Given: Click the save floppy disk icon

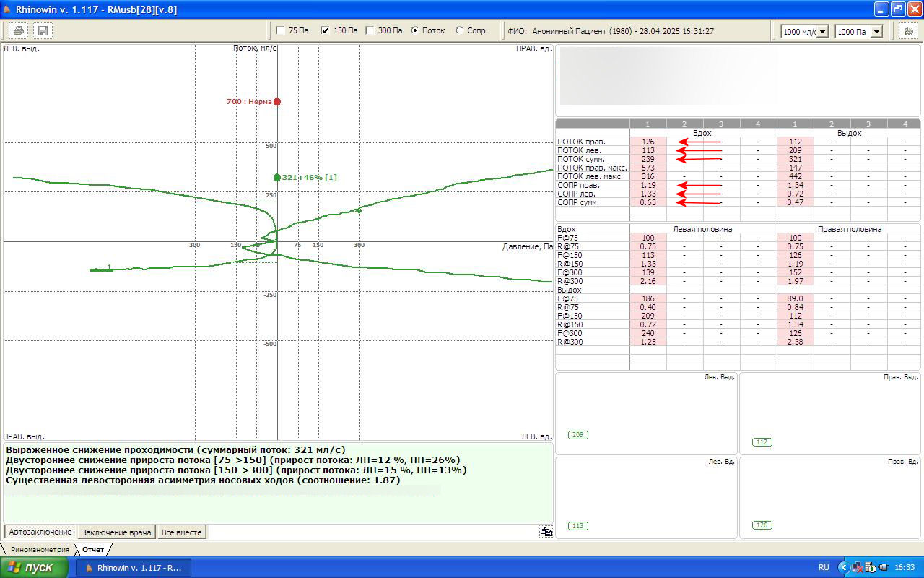Looking at the screenshot, I should [x=42, y=31].
